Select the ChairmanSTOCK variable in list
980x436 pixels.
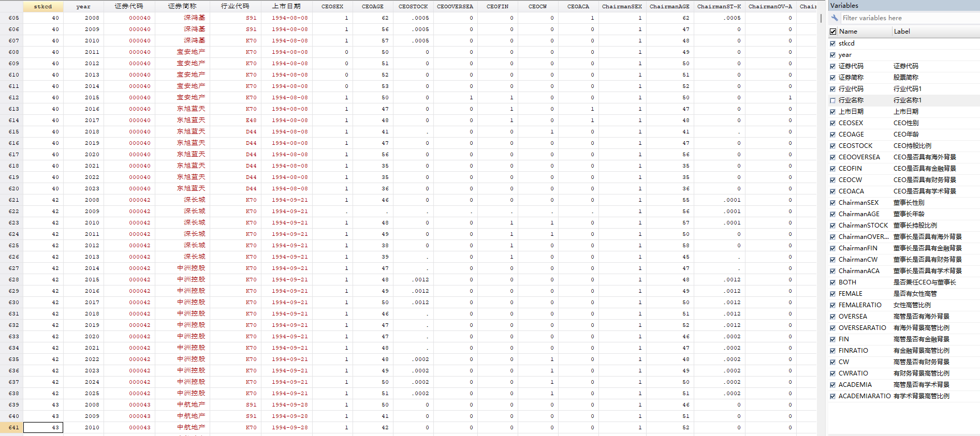click(x=863, y=225)
